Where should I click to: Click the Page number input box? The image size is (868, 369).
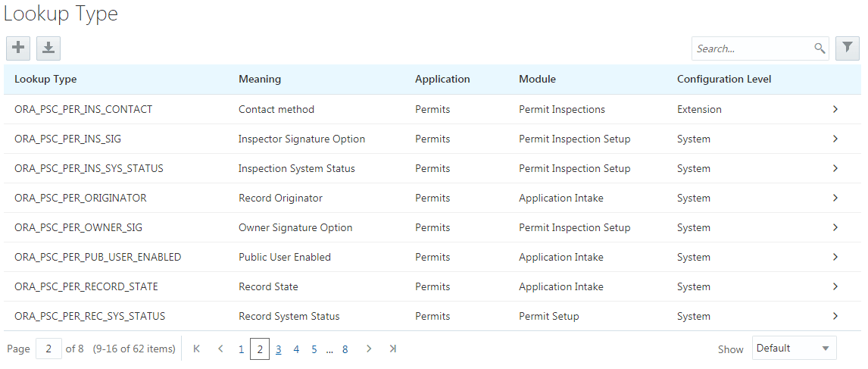click(x=48, y=349)
